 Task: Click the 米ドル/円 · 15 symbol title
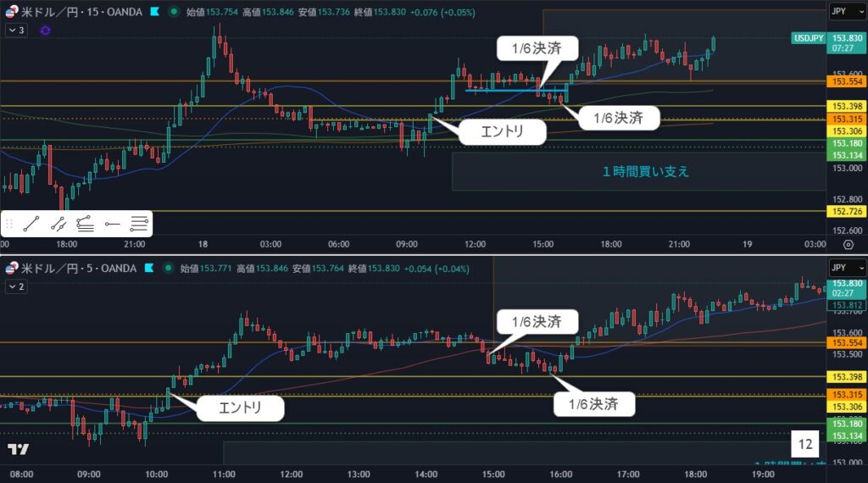coord(76,13)
